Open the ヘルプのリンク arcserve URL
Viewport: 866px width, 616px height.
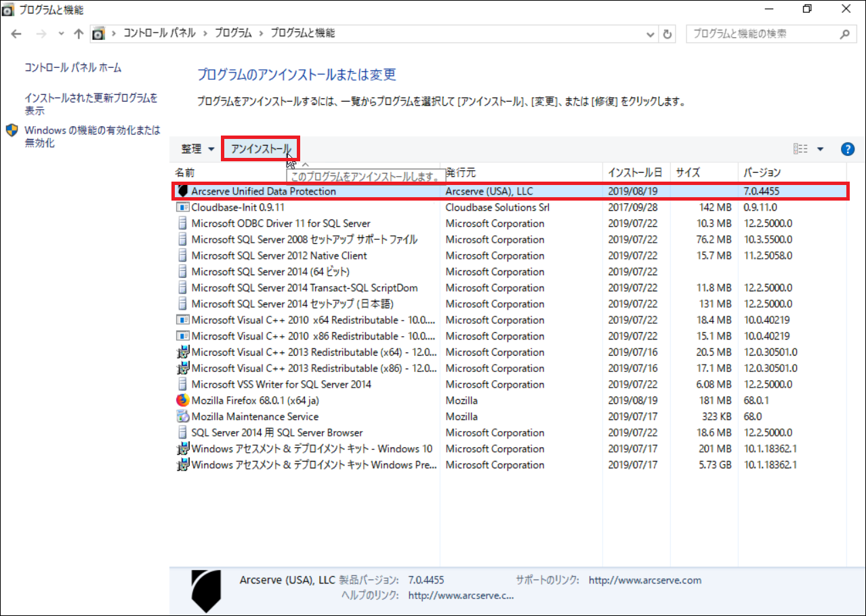[x=461, y=596]
